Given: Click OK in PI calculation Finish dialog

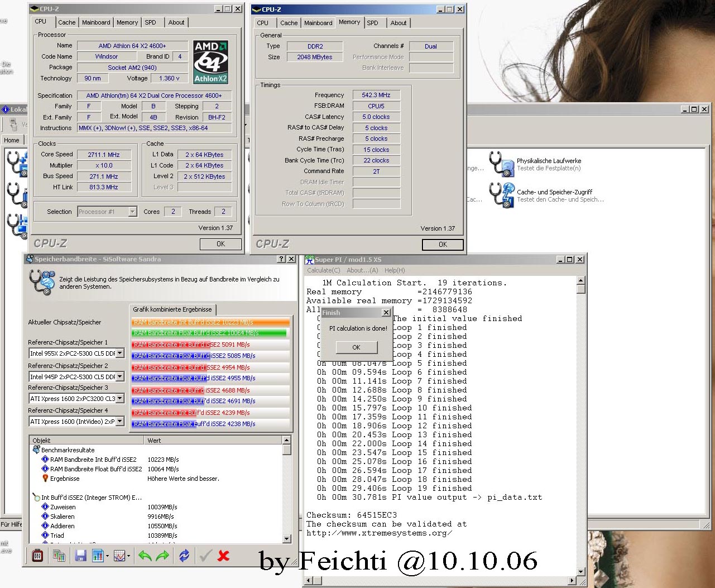Looking at the screenshot, I should [x=357, y=347].
